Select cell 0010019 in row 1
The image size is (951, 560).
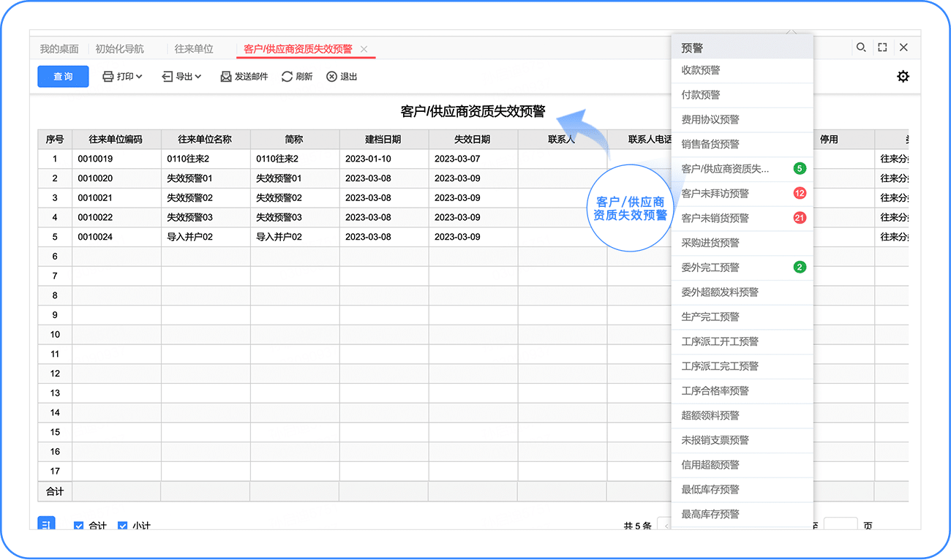click(x=116, y=159)
